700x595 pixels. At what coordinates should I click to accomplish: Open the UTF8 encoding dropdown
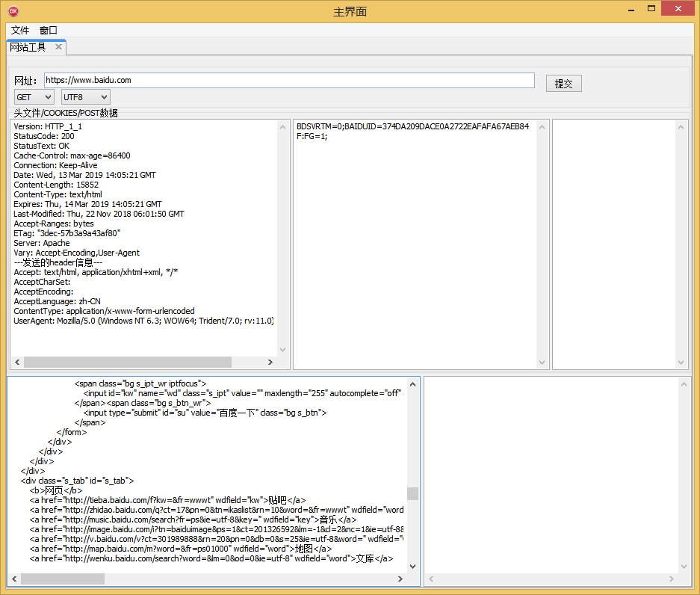click(86, 97)
